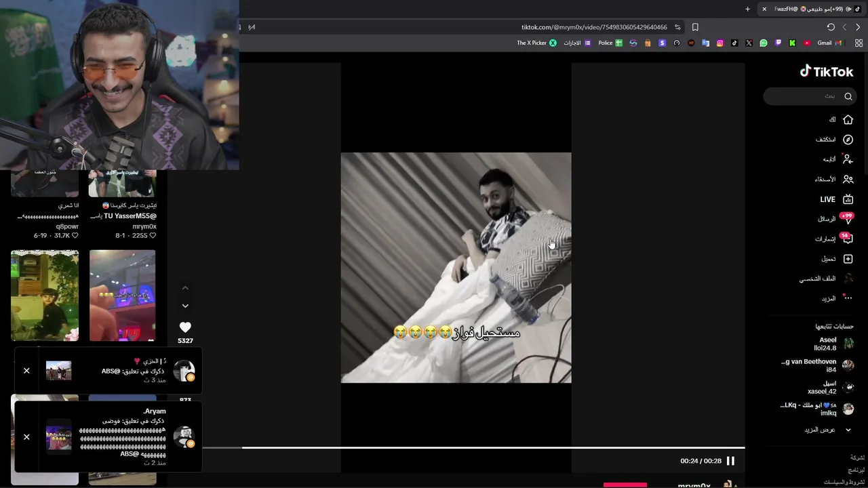This screenshot has height=488, width=868.
Task: Select the لك For You menu item
Action: click(x=833, y=119)
